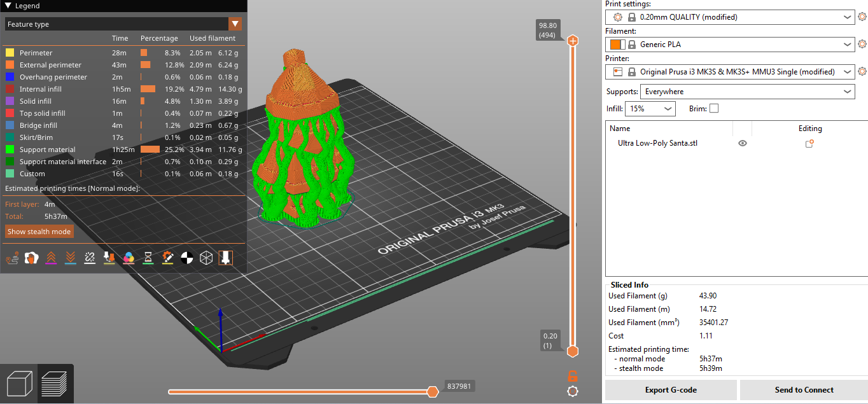
Task: Click the vertical slider settings cog
Action: tap(573, 391)
